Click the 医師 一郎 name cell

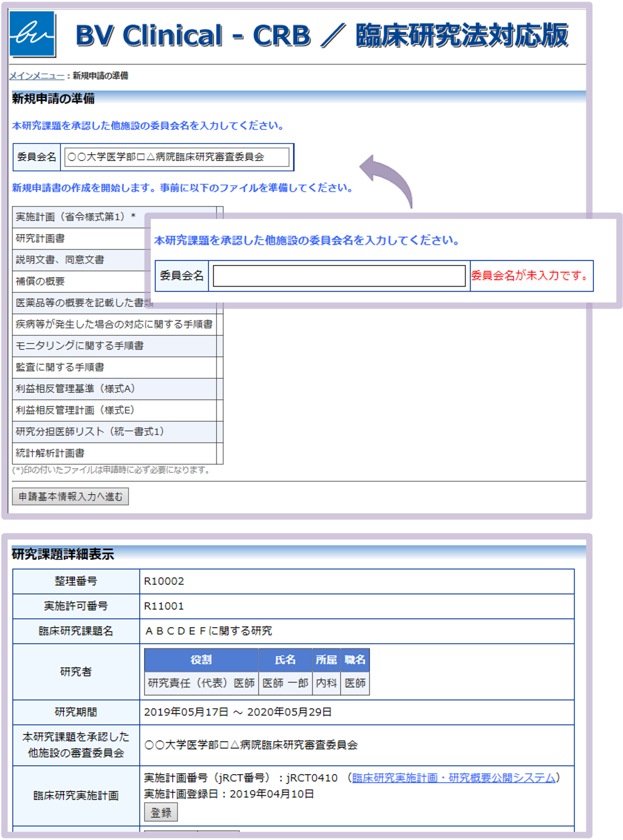point(285,683)
